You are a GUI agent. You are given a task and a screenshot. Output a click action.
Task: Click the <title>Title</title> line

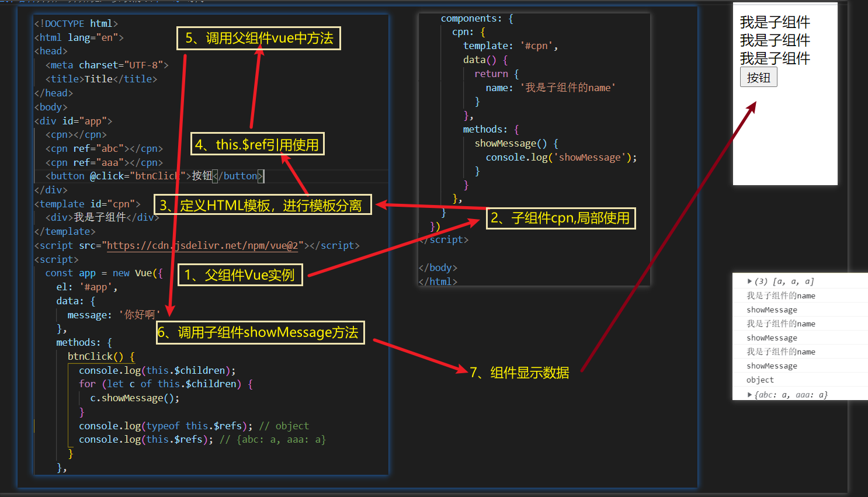point(101,79)
